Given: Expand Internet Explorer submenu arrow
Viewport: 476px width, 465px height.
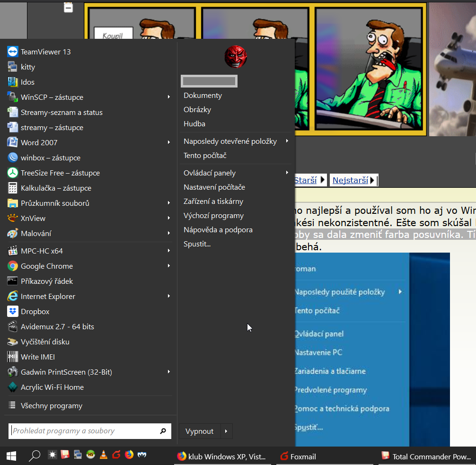Looking at the screenshot, I should pyautogui.click(x=169, y=296).
